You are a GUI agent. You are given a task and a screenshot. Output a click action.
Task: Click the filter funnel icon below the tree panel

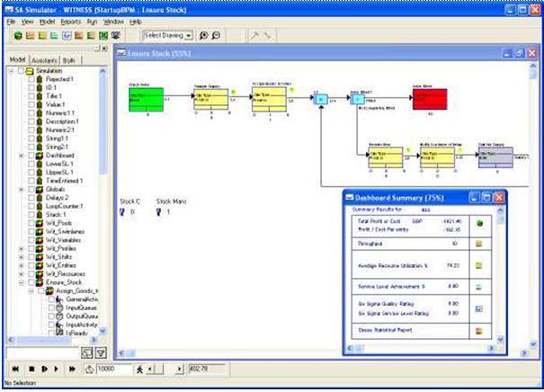click(x=101, y=352)
